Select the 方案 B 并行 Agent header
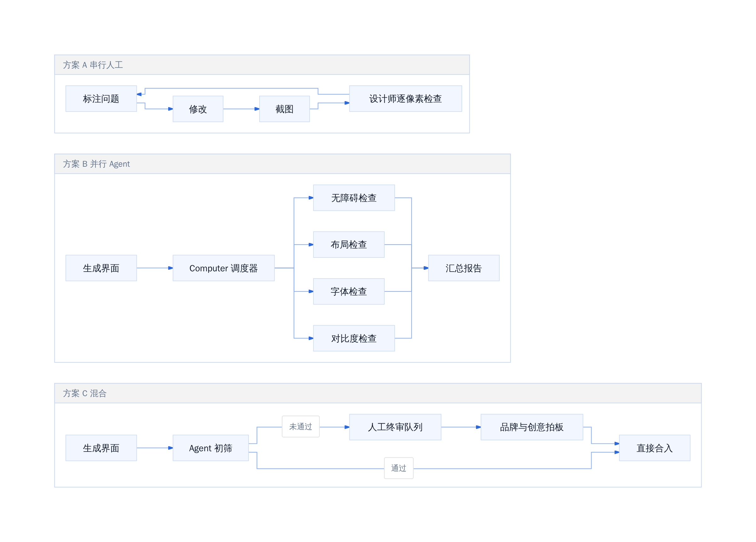Image resolution: width=756 pixels, height=542 pixels. (282, 164)
